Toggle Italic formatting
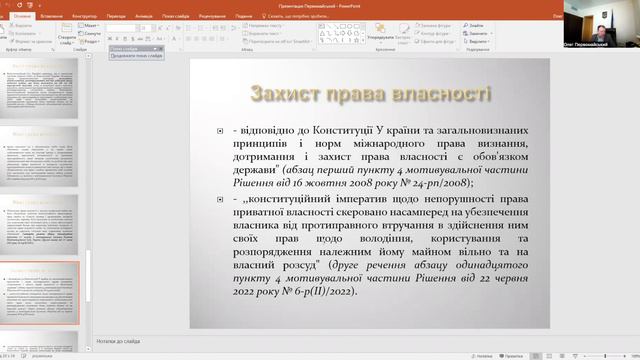Screen dimensions: 640x360 pos(117,39)
